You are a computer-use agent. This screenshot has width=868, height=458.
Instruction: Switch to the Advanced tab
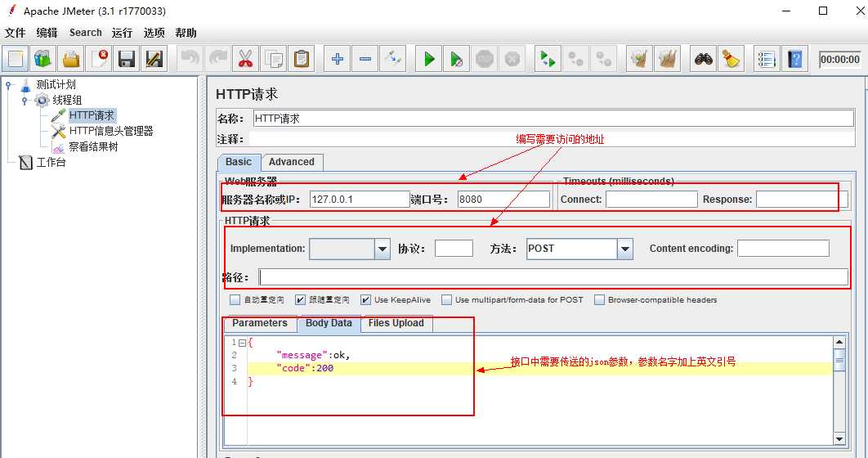292,162
